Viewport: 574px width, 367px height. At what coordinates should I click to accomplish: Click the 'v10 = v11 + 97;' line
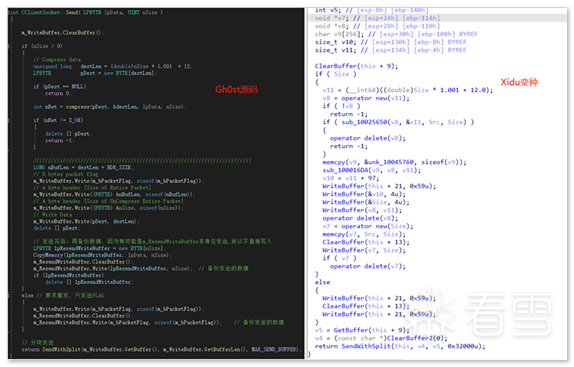point(351,178)
